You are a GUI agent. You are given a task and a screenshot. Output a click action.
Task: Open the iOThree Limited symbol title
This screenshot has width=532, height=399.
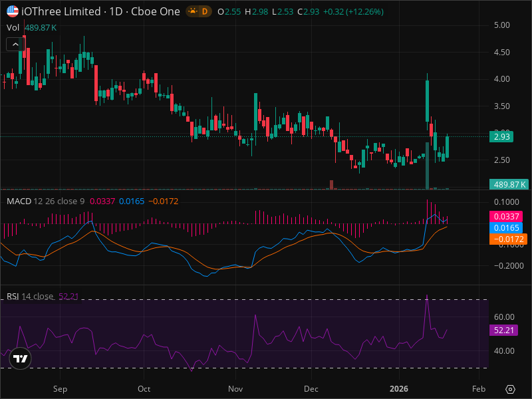pyautogui.click(x=100, y=11)
